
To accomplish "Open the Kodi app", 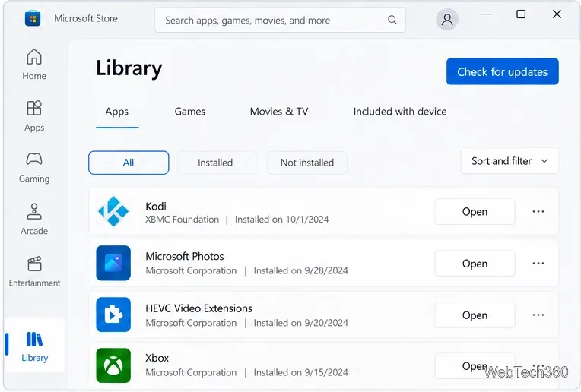I will [475, 211].
